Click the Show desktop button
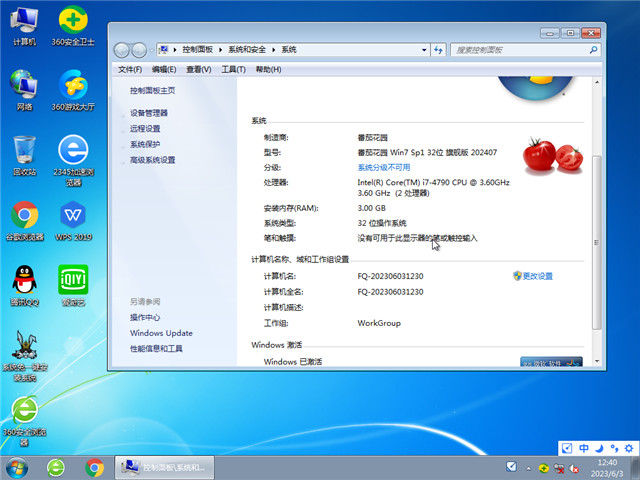 635,468
